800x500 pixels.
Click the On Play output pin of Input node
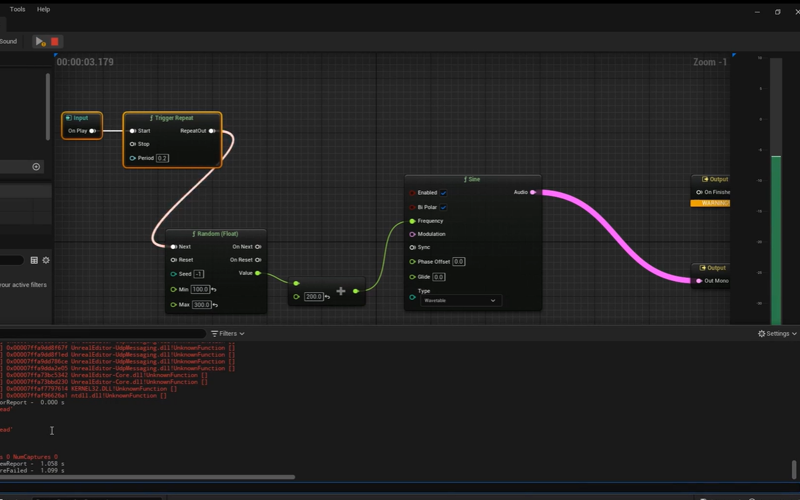pos(92,131)
